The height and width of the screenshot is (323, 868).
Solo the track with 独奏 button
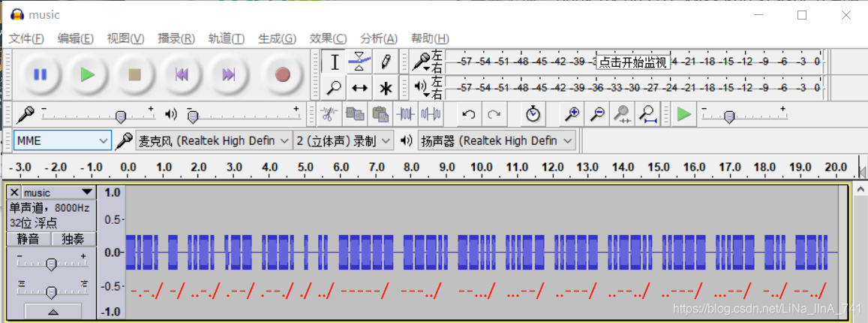[x=74, y=240]
